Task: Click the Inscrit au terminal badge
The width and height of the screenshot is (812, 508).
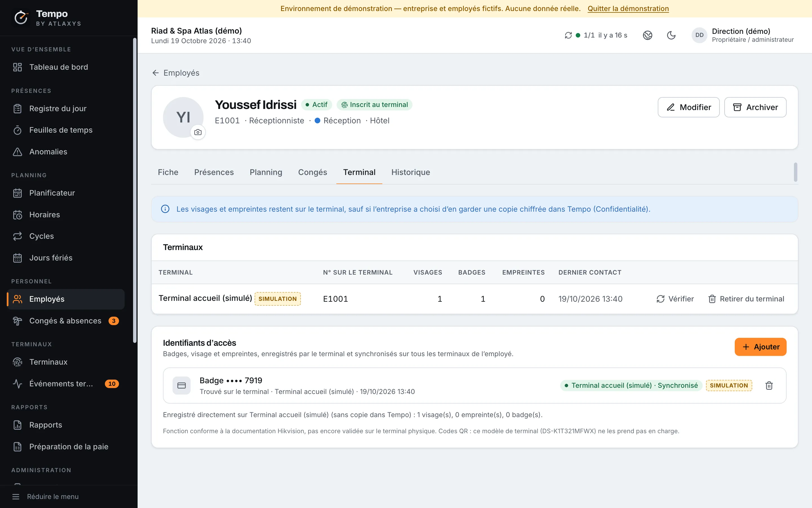Action: pos(374,105)
